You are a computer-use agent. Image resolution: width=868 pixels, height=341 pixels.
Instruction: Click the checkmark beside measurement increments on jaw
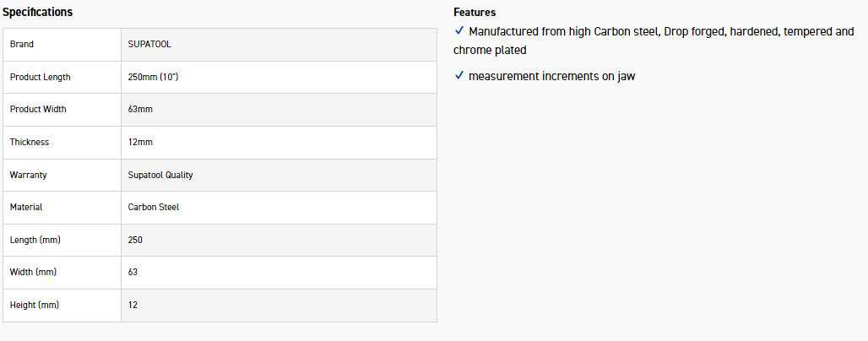459,76
